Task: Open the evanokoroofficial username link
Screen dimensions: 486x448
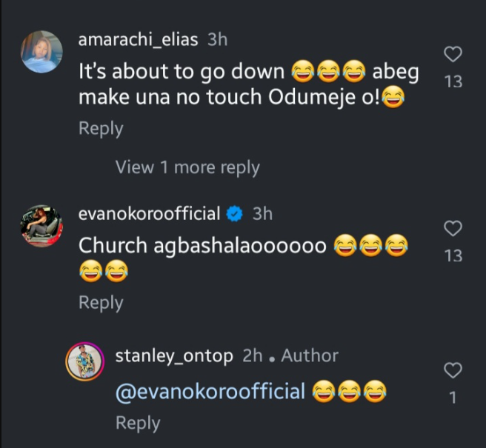Action: coord(149,214)
